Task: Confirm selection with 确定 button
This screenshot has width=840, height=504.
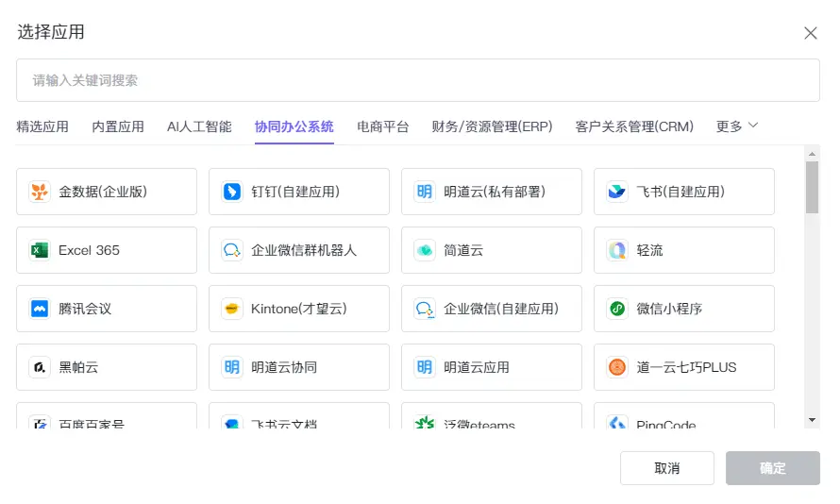Action: tap(772, 468)
